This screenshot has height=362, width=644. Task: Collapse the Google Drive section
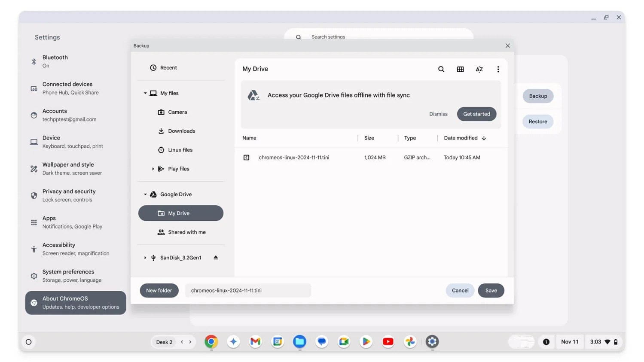pos(145,195)
